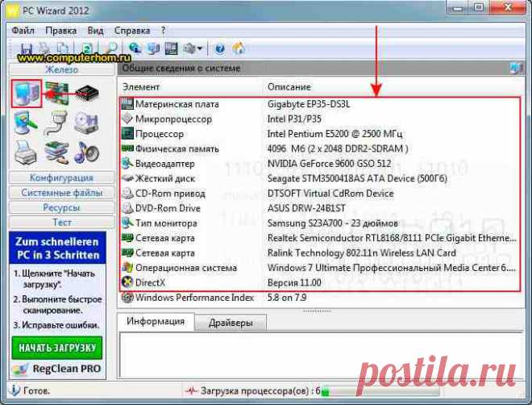Click the Copy toolbar icon
The width and height of the screenshot is (532, 405).
[x=62, y=48]
